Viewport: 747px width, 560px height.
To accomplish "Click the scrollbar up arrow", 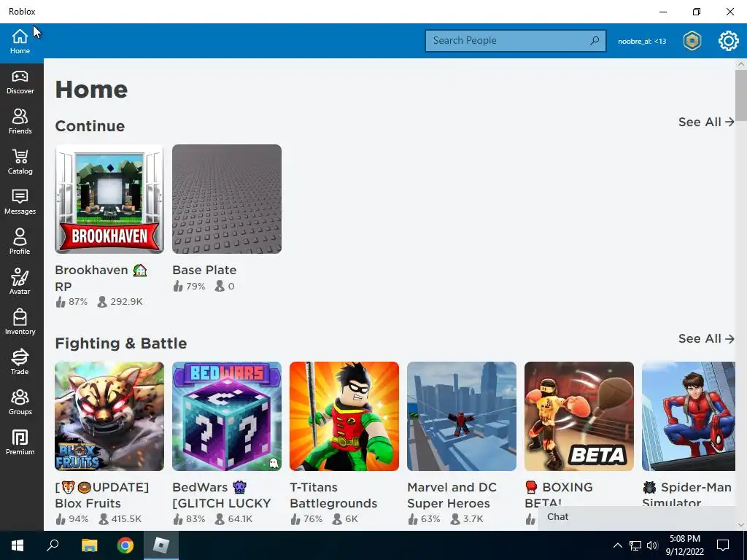I will (741, 64).
